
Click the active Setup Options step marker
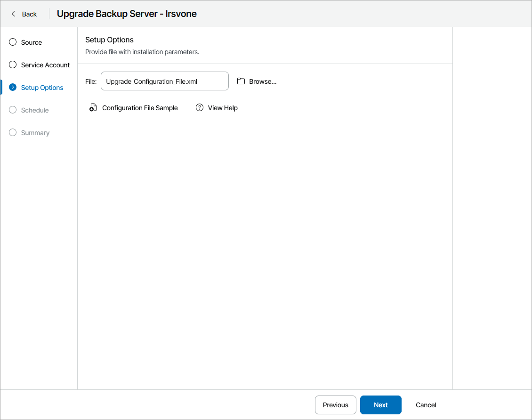pos(13,88)
